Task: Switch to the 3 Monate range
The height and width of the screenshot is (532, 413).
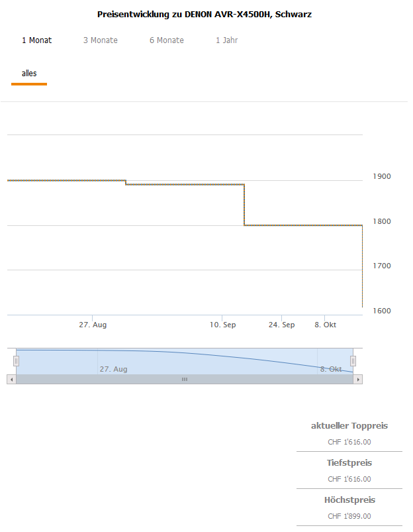Action: (101, 40)
